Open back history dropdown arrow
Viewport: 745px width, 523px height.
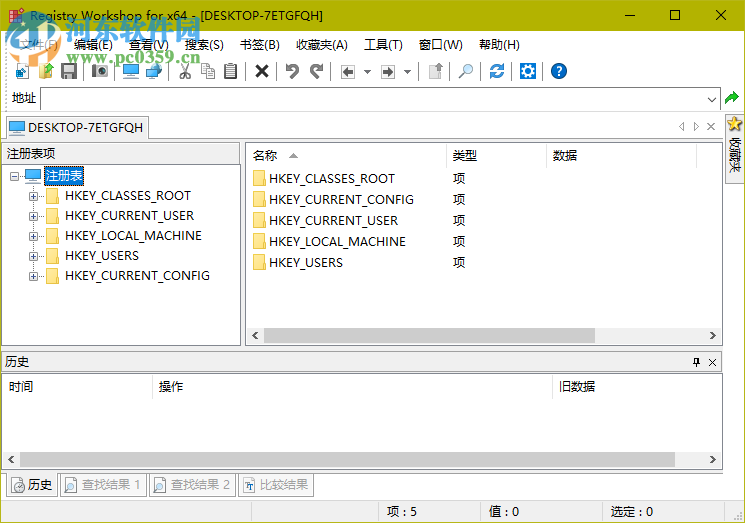(x=367, y=72)
